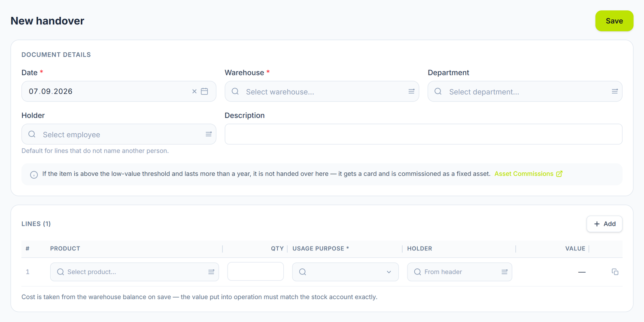
Task: Click the info icon beside the threshold note
Action: [34, 175]
